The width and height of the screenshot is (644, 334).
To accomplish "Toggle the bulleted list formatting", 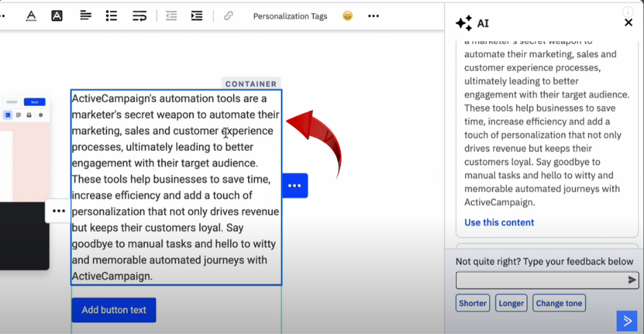I will [112, 16].
